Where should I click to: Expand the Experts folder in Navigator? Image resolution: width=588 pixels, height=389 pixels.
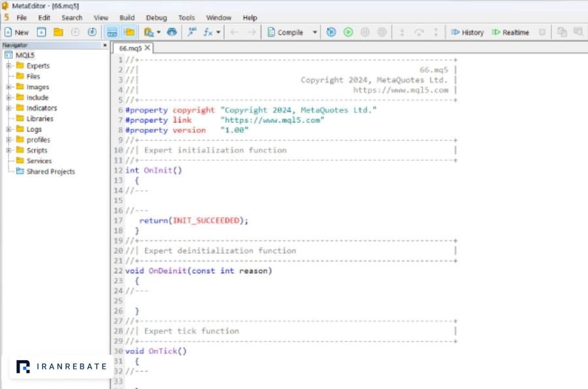click(8, 65)
